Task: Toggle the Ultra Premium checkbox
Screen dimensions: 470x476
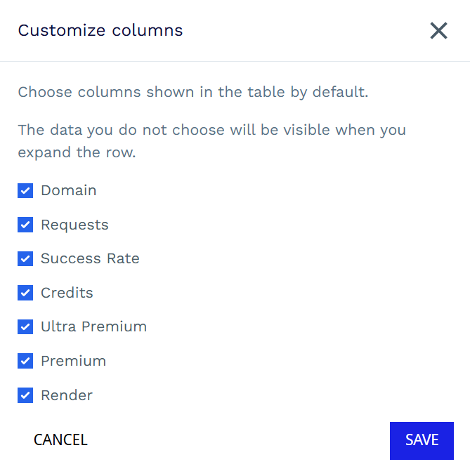Action: pos(25,326)
